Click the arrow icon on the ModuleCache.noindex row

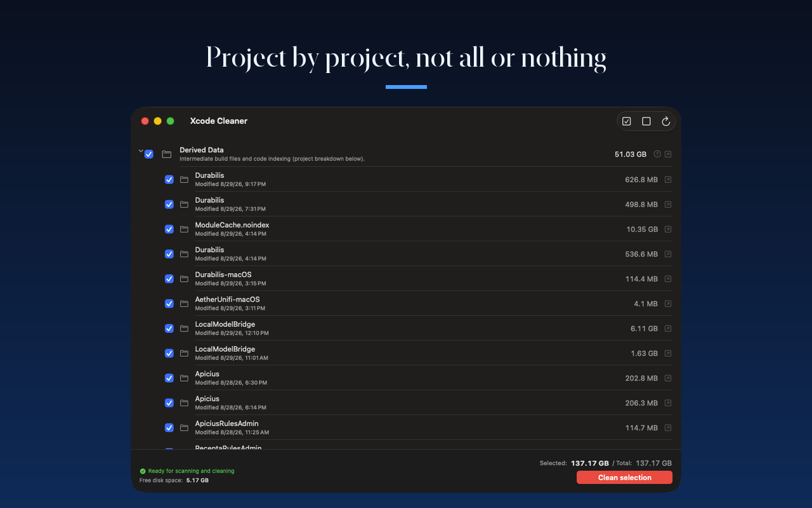pos(668,229)
